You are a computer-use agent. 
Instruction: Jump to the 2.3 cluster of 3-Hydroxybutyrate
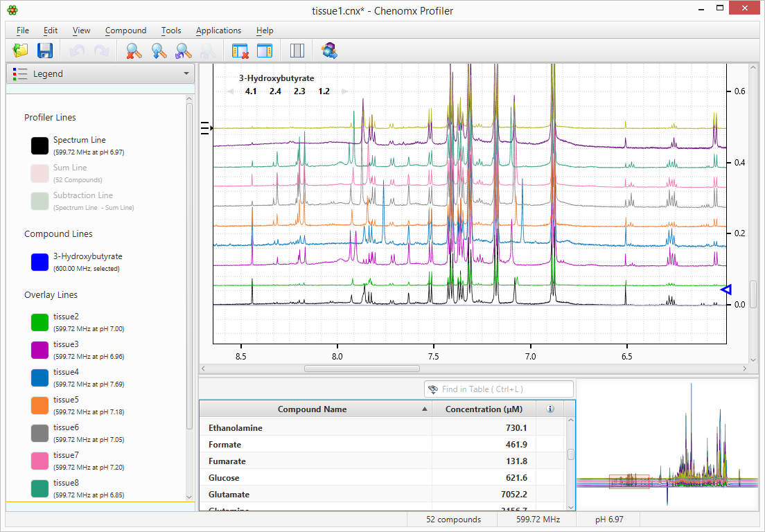(299, 91)
